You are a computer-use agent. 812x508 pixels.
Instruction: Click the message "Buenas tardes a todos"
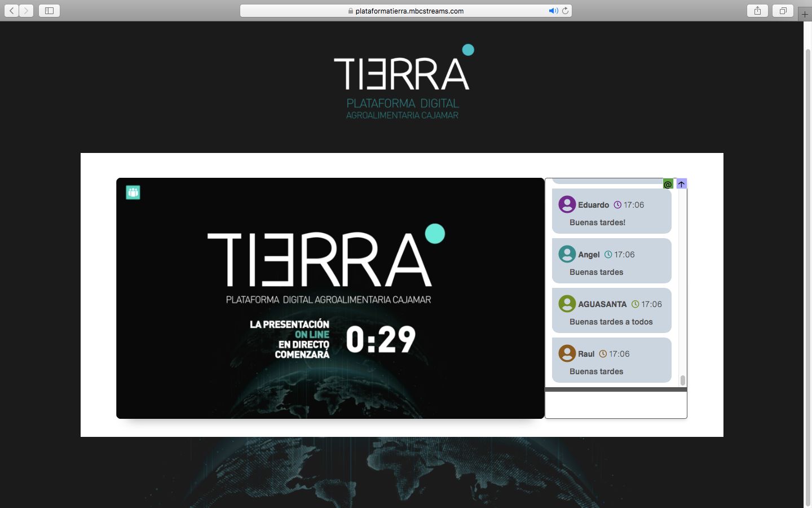point(611,322)
